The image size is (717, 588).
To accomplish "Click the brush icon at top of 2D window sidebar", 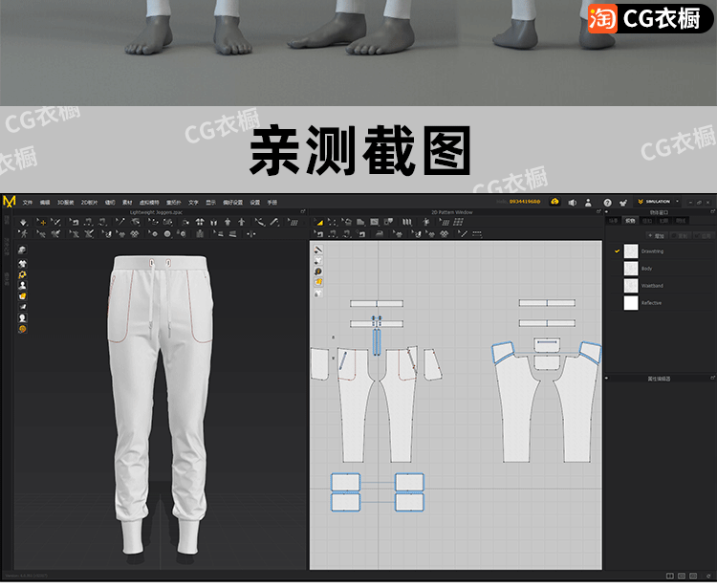I will pyautogui.click(x=318, y=250).
